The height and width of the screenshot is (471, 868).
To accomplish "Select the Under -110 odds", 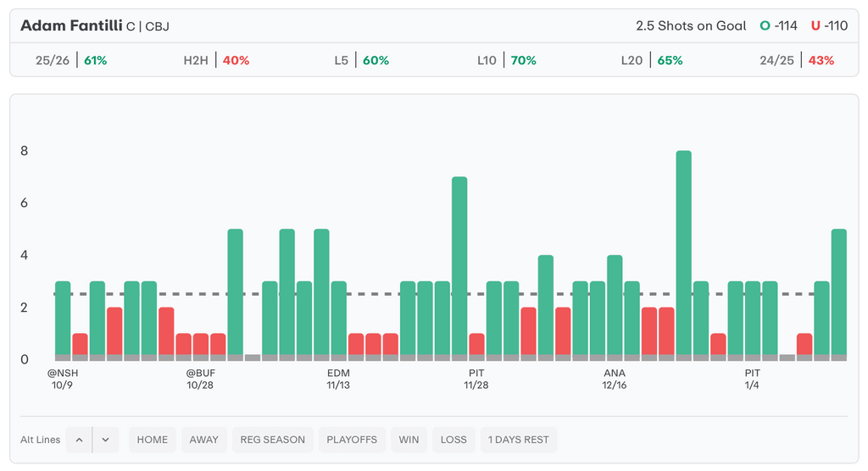I will click(829, 25).
